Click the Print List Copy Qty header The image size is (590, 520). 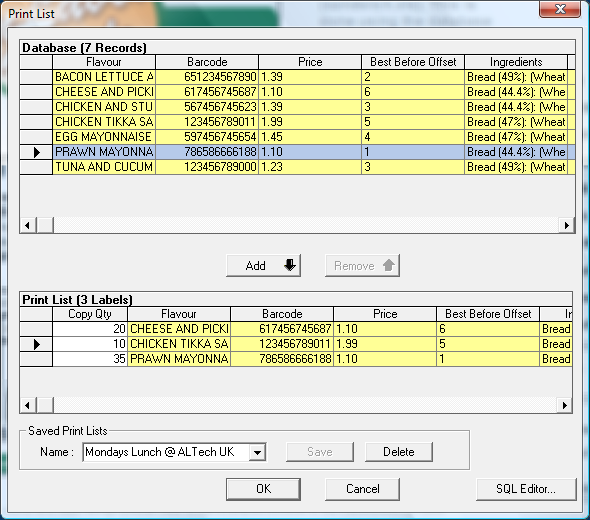[90, 314]
